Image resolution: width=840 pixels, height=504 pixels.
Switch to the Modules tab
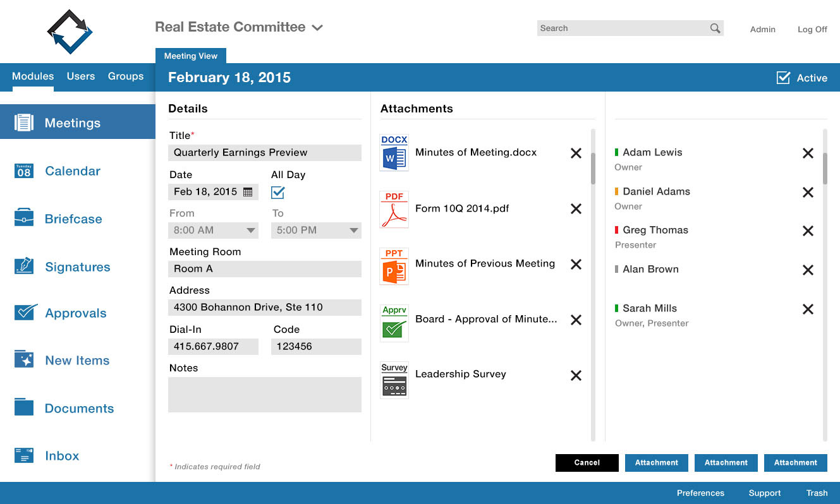pos(33,76)
